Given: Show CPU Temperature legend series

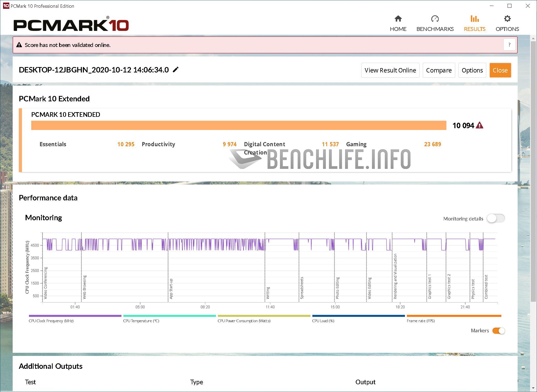Looking at the screenshot, I should (169, 316).
